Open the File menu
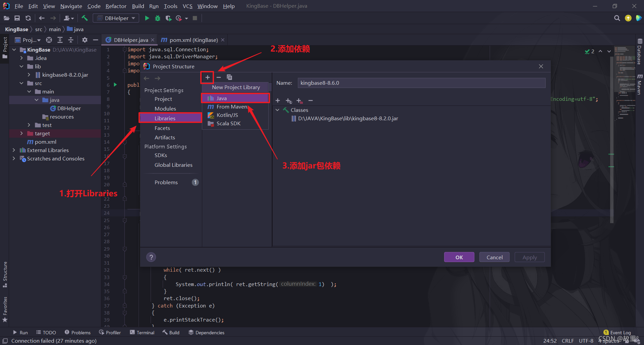 [19, 6]
